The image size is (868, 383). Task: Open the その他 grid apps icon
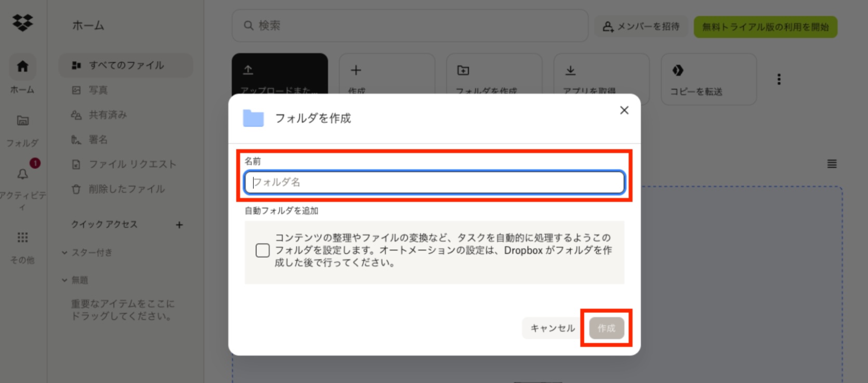pyautogui.click(x=22, y=237)
